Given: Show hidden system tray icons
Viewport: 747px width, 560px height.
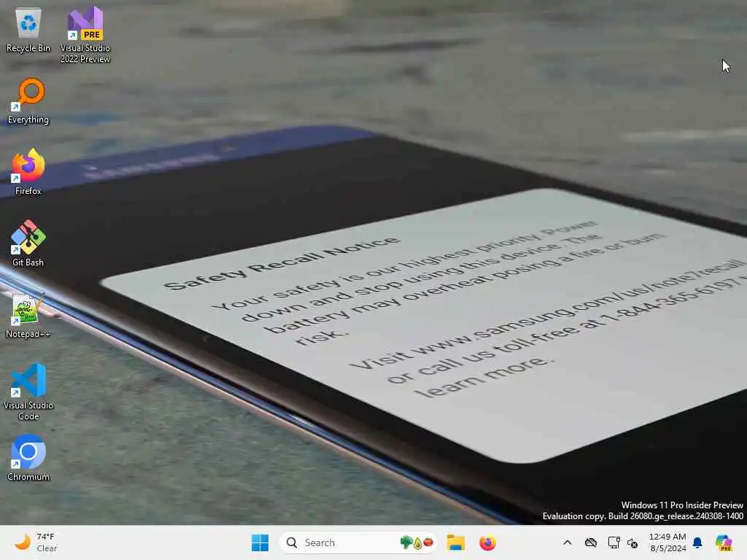Looking at the screenshot, I should 567,542.
